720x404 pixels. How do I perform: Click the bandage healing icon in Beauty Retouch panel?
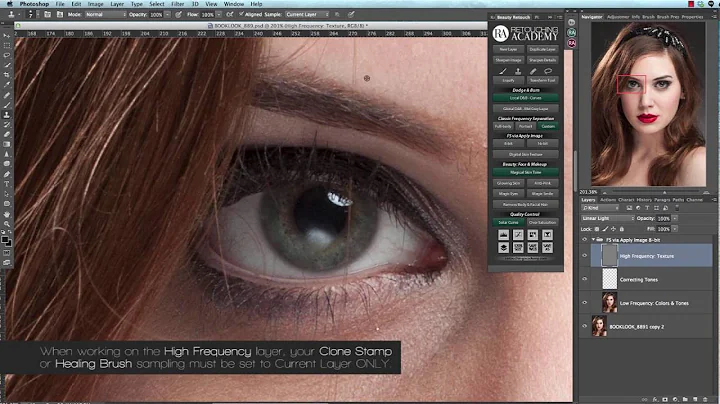pyautogui.click(x=533, y=71)
